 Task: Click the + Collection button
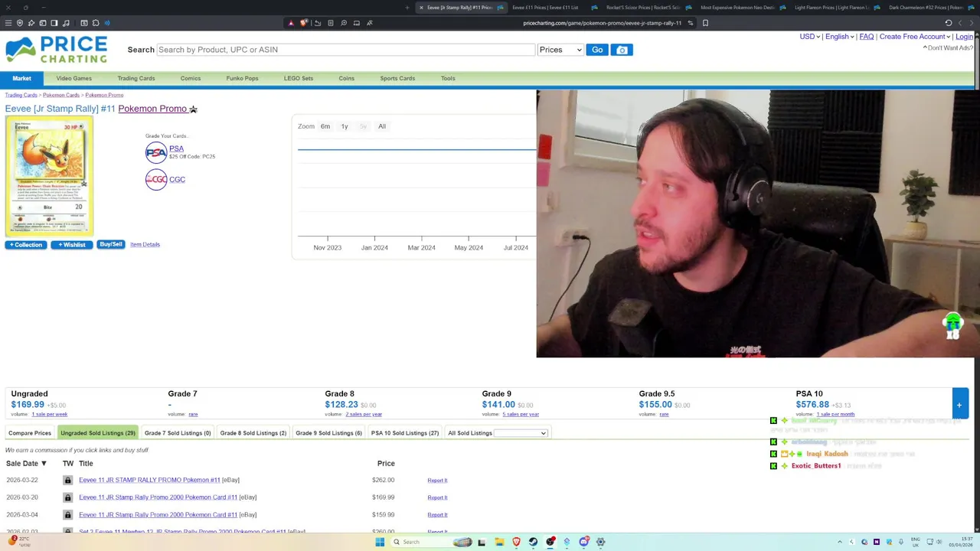pos(26,245)
